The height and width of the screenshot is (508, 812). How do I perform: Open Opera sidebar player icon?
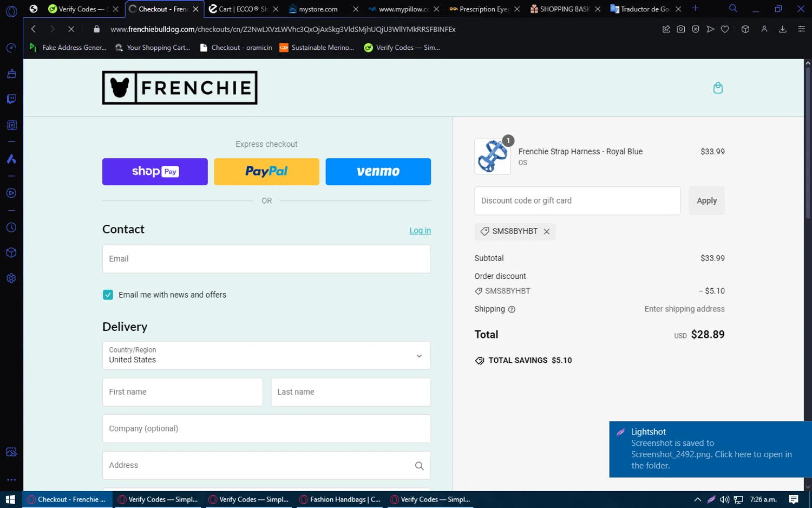point(11,193)
